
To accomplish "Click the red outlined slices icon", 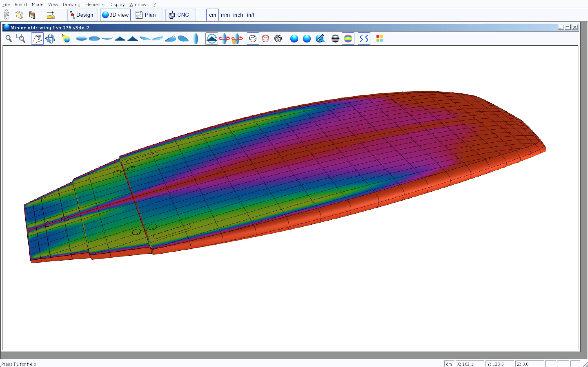I will point(265,39).
